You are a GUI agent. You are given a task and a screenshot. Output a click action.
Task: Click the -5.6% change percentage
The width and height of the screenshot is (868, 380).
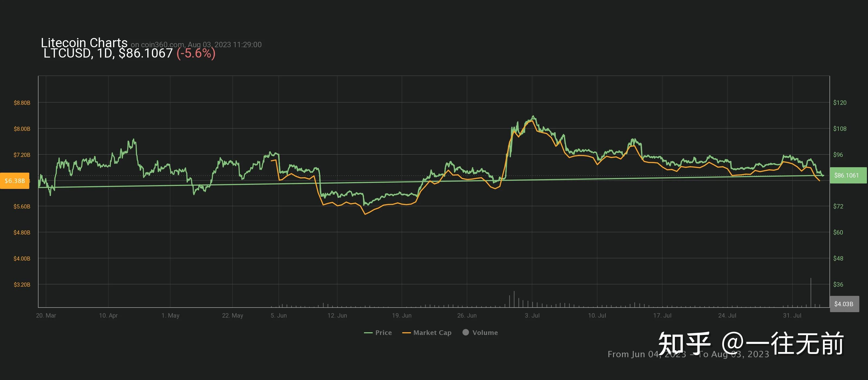[196, 53]
